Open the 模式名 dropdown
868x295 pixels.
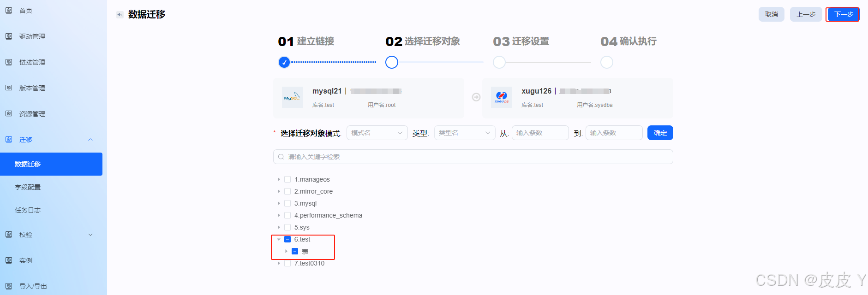tap(377, 133)
